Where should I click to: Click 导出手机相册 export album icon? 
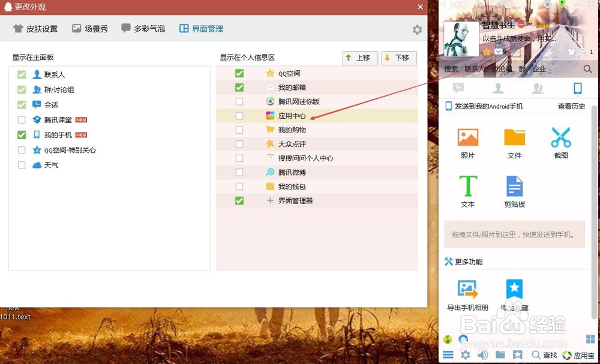pyautogui.click(x=467, y=289)
